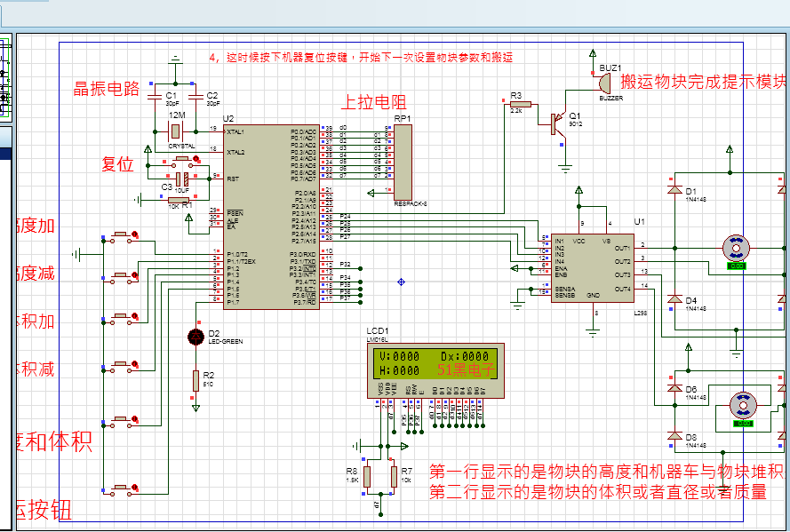Click the overview thumbnail at top left

(x=5, y=78)
